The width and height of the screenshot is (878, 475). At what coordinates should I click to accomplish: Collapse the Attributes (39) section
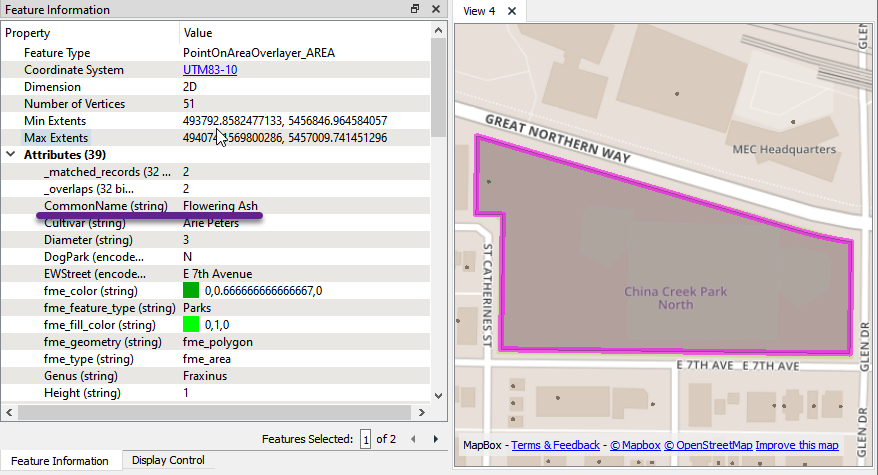pos(11,155)
